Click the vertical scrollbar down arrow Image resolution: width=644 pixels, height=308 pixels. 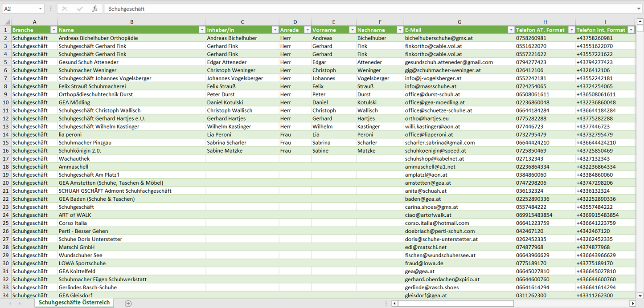[640, 295]
